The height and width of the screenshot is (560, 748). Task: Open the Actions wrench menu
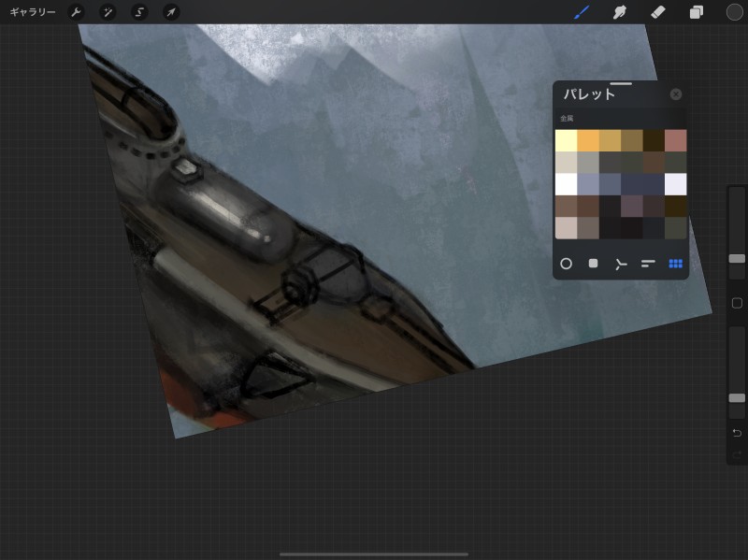pyautogui.click(x=76, y=12)
